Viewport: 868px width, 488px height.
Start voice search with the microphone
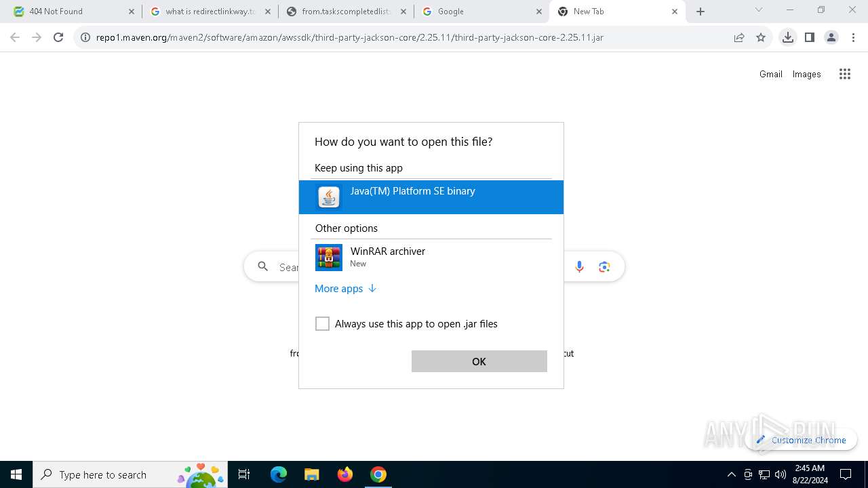pos(579,267)
